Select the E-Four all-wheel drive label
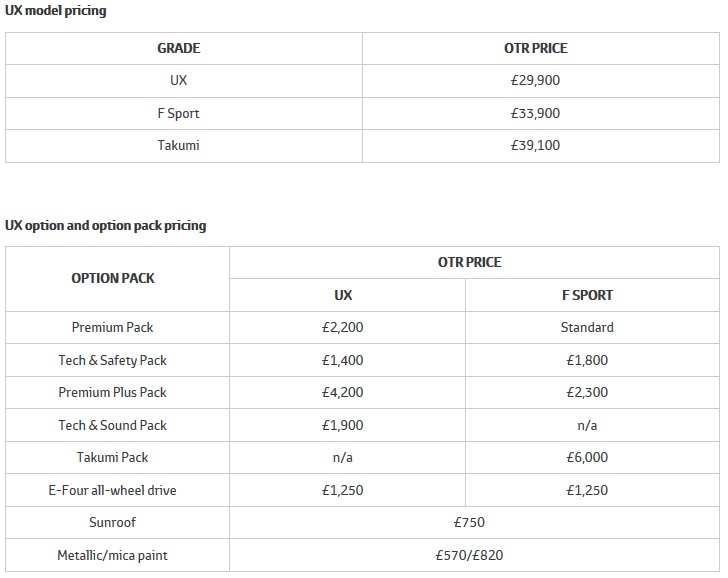 113,490
